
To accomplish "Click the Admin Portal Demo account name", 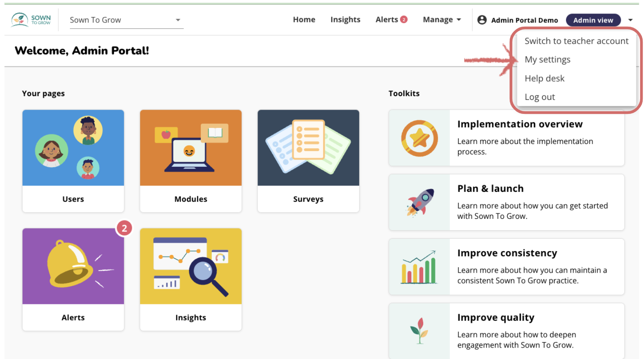I will point(525,20).
